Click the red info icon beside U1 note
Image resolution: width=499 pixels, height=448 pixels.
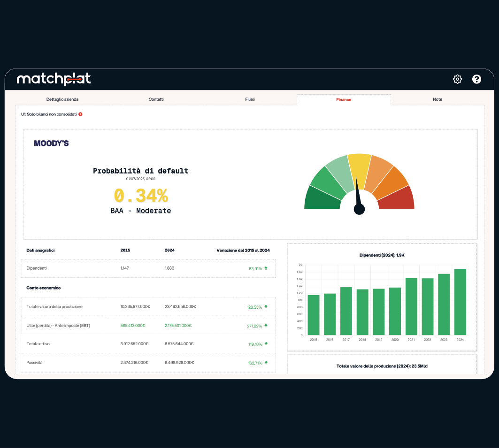point(80,114)
